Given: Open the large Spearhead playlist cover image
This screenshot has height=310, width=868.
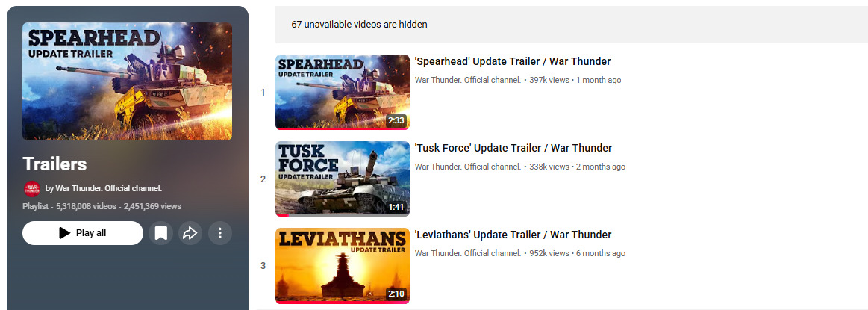Looking at the screenshot, I should 128,81.
